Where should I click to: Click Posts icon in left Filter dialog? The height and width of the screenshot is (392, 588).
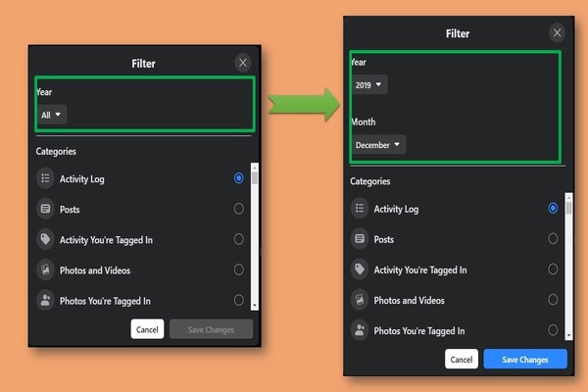45,209
